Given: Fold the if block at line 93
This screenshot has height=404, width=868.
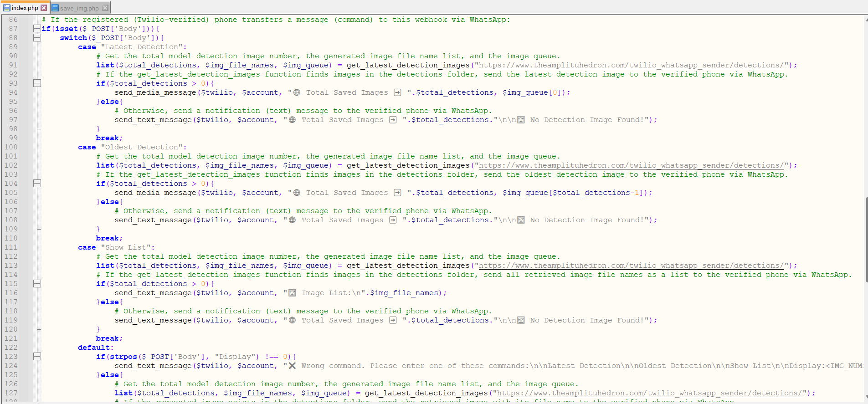Looking at the screenshot, I should 37,83.
